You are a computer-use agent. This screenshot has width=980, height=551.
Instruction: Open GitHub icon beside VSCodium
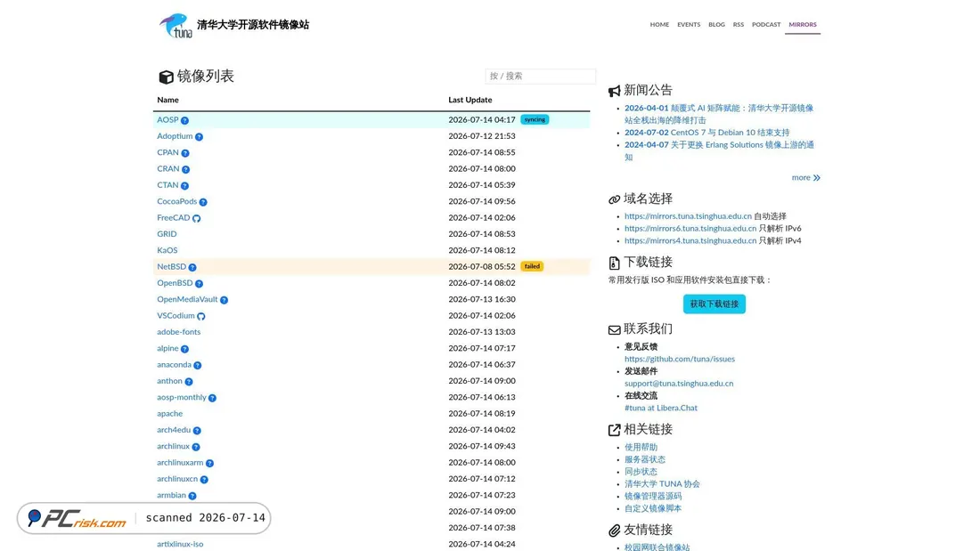[x=200, y=316]
